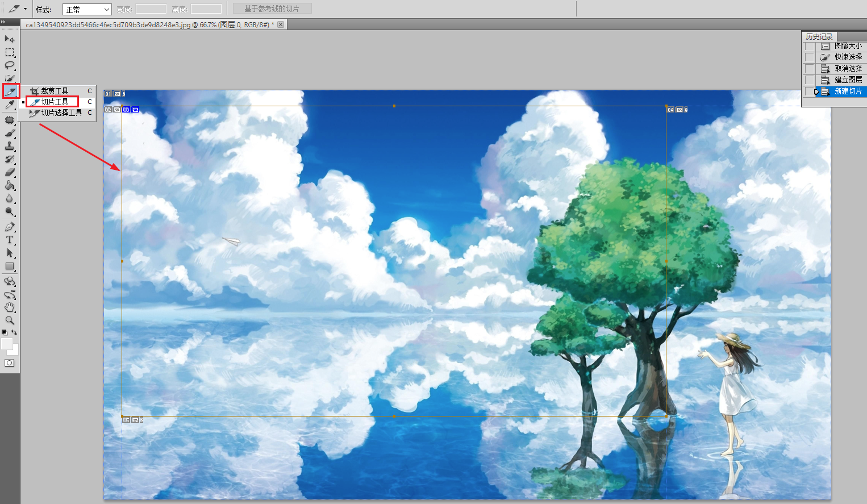Swap foreground and background colors
The height and width of the screenshot is (504, 867).
(14, 332)
